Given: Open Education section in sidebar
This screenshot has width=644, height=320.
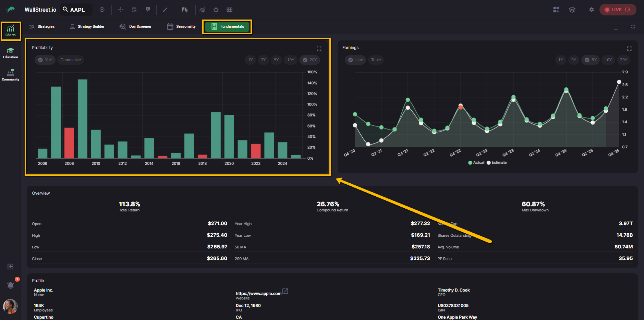Looking at the screenshot, I should point(11,53).
